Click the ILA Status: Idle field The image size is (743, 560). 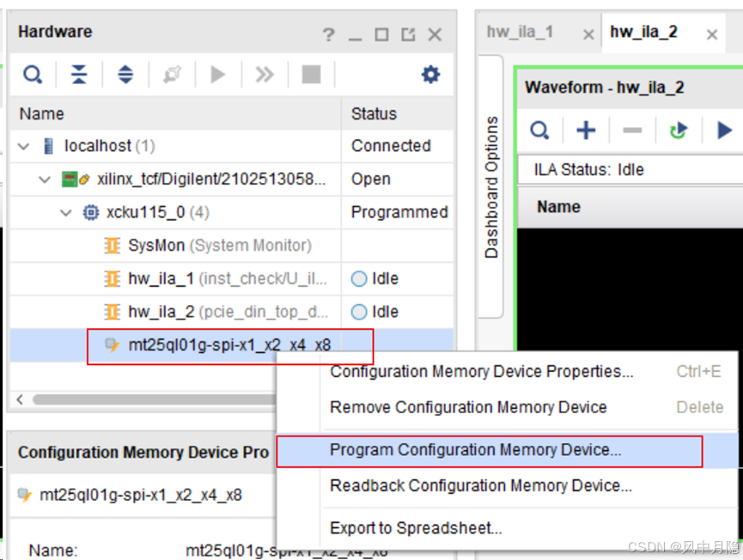click(x=630, y=169)
